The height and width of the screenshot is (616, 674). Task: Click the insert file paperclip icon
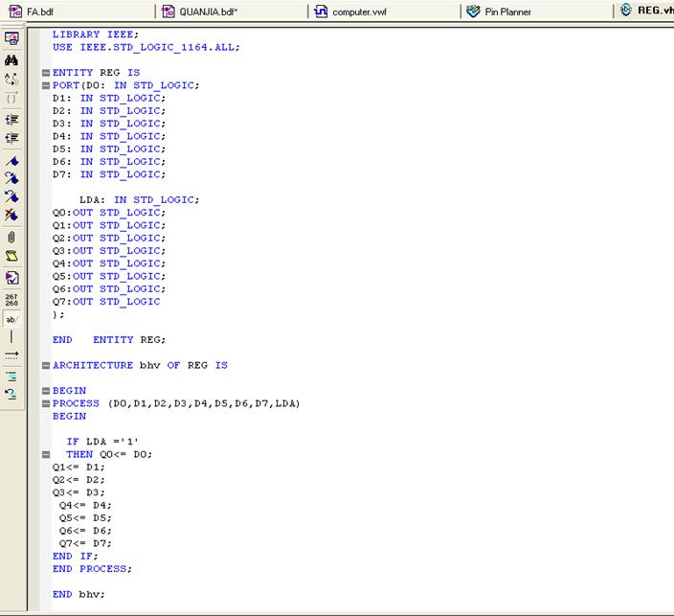[11, 237]
